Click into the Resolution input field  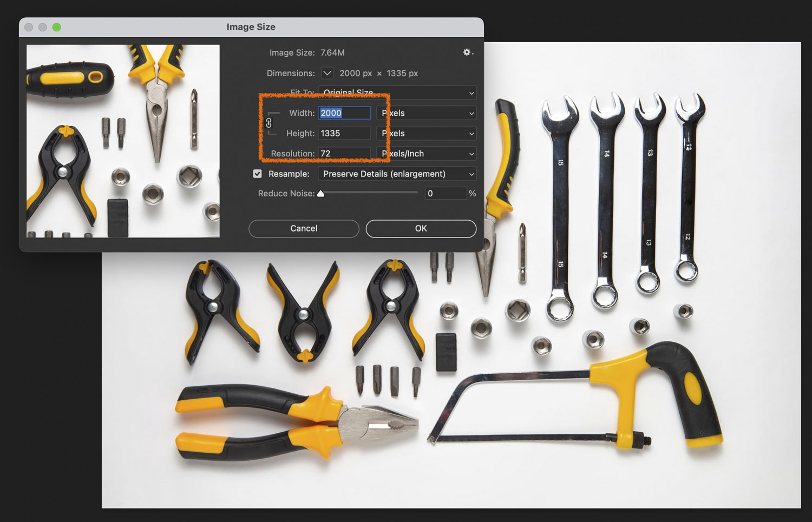coord(344,154)
